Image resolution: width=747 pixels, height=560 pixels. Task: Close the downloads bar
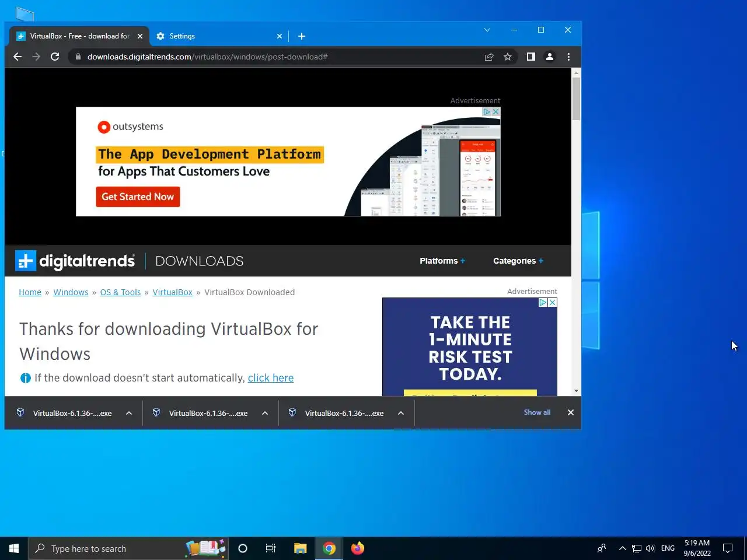click(x=571, y=412)
